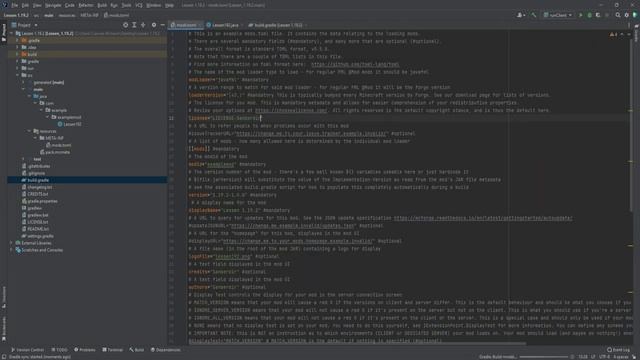Image resolution: width=640 pixels, height=360 pixels.
Task: Open the Version Control tool window
Action: pyautogui.click(x=27, y=350)
